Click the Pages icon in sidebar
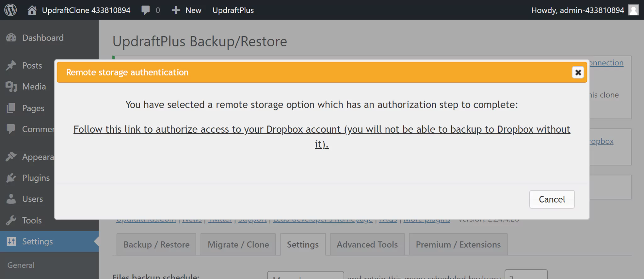Image resolution: width=644 pixels, height=279 pixels. 11,108
